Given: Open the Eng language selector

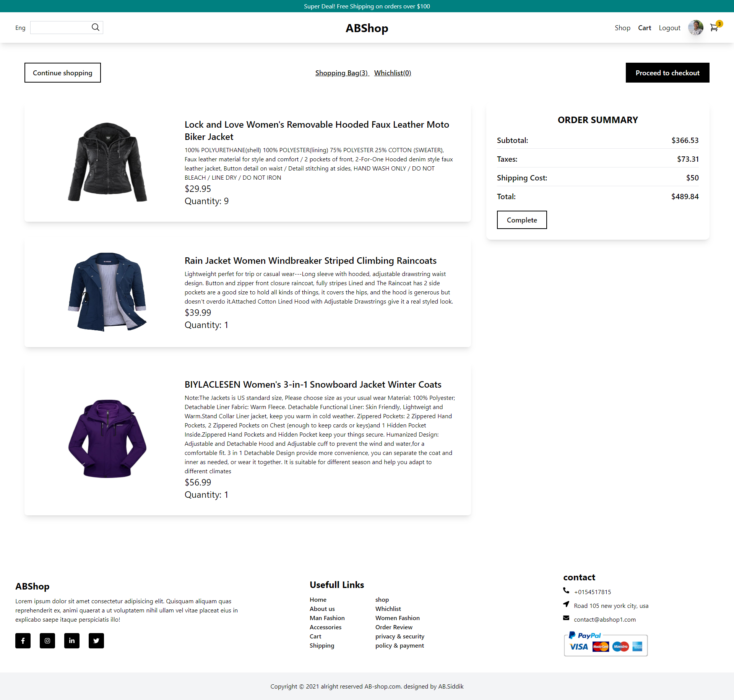Looking at the screenshot, I should 20,28.
